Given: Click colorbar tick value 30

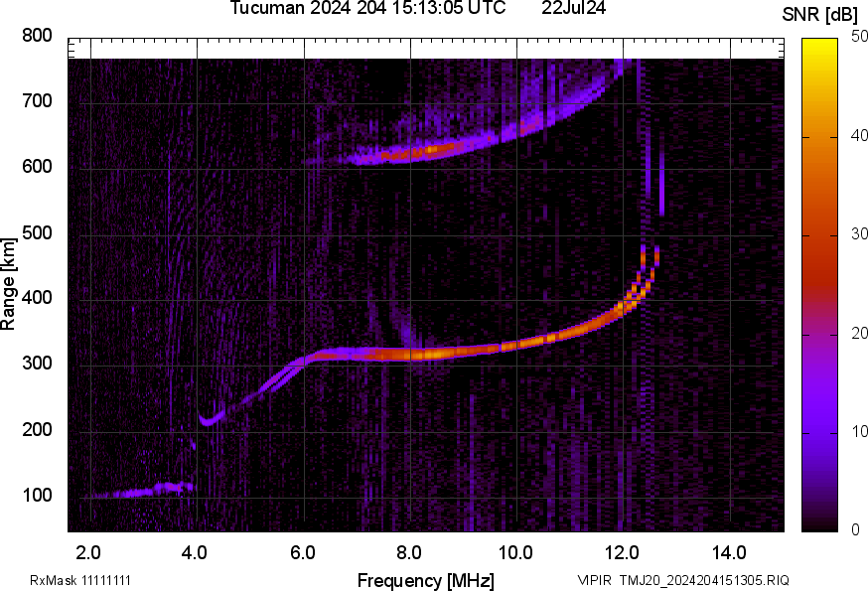Looking at the screenshot, I should tap(859, 234).
